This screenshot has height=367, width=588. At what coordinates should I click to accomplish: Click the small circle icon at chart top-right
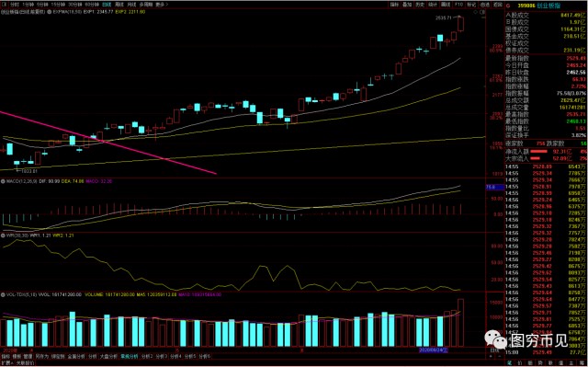coord(476,12)
